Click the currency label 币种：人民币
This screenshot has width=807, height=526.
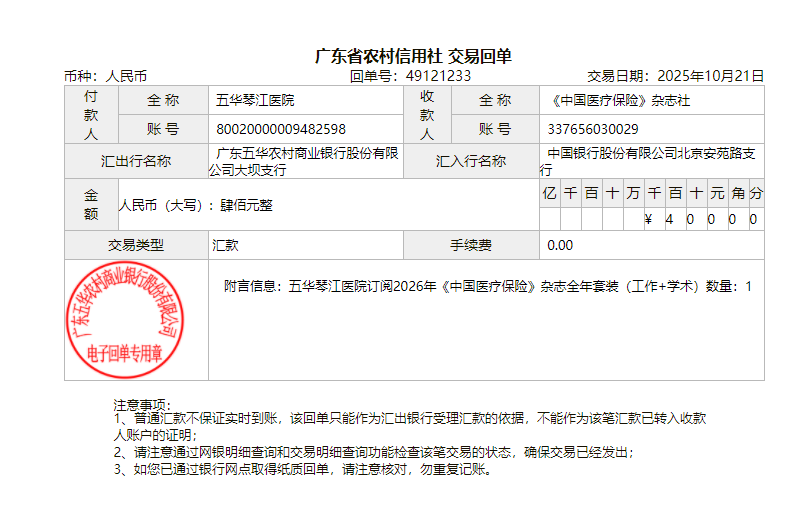click(x=105, y=76)
